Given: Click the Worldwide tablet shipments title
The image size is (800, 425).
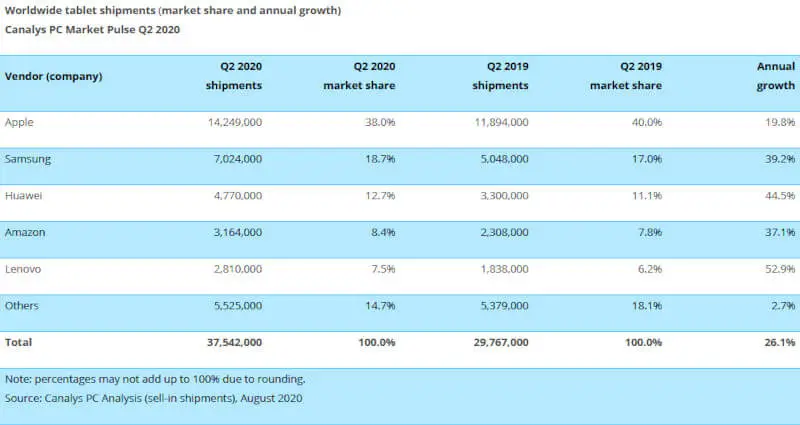Looking at the screenshot, I should (x=172, y=11).
